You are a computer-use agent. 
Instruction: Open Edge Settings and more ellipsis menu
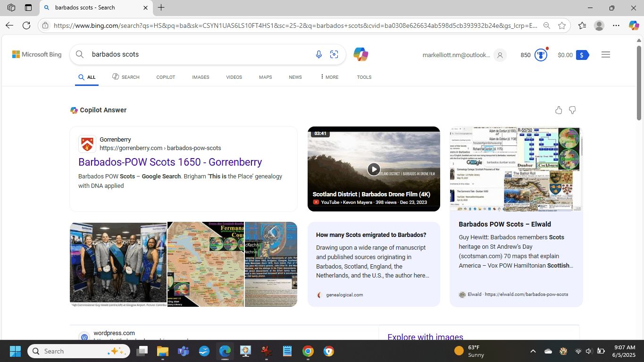(x=616, y=25)
